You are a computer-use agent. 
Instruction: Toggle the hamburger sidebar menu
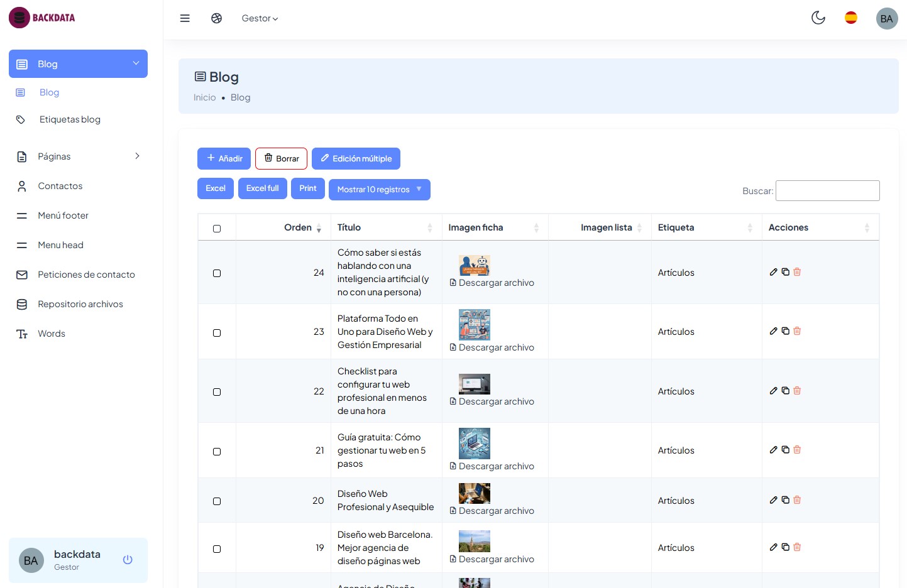point(185,18)
